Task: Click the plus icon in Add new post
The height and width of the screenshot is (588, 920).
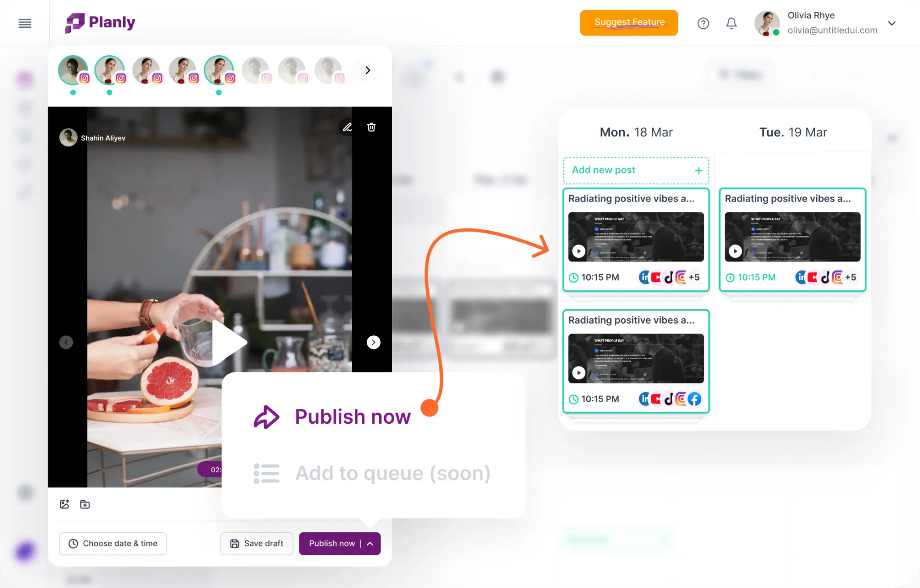Action: point(699,171)
